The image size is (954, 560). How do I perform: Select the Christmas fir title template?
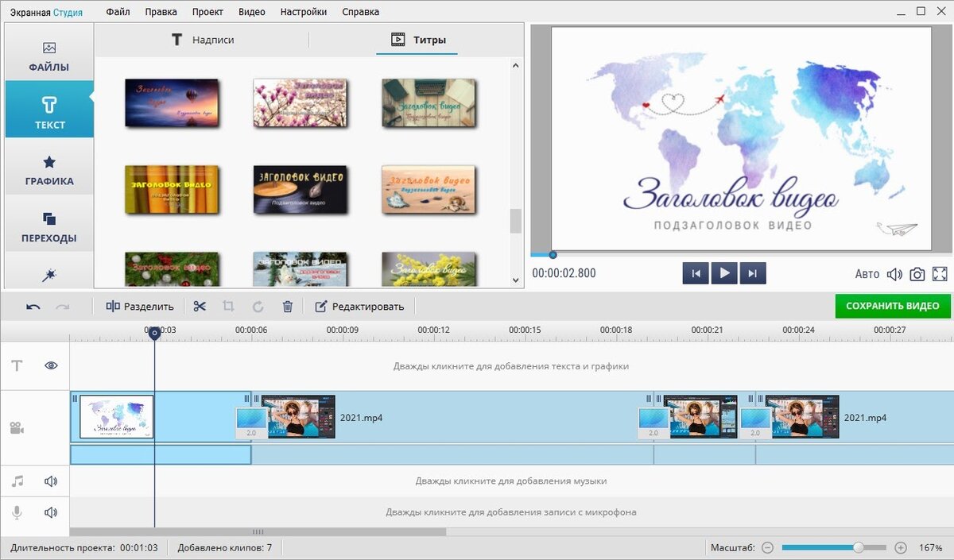[x=172, y=270]
